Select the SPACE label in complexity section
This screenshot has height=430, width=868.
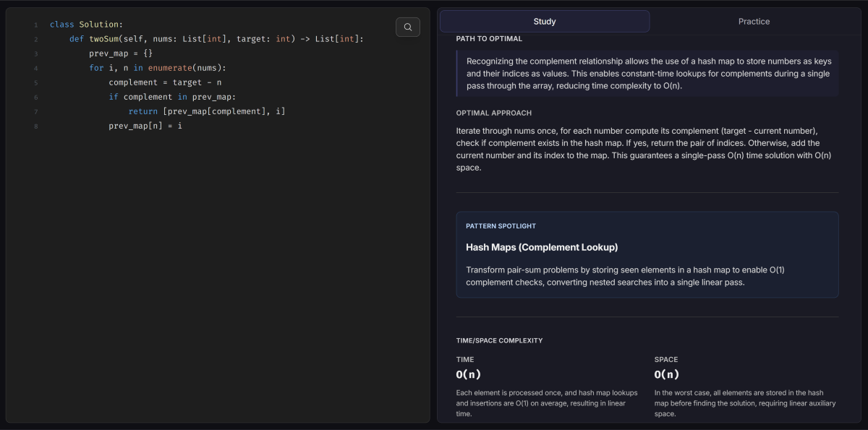point(665,359)
